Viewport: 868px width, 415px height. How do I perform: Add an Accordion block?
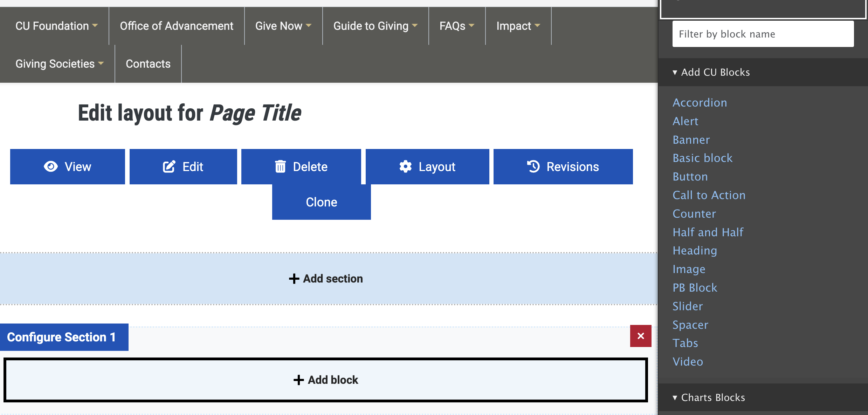700,103
